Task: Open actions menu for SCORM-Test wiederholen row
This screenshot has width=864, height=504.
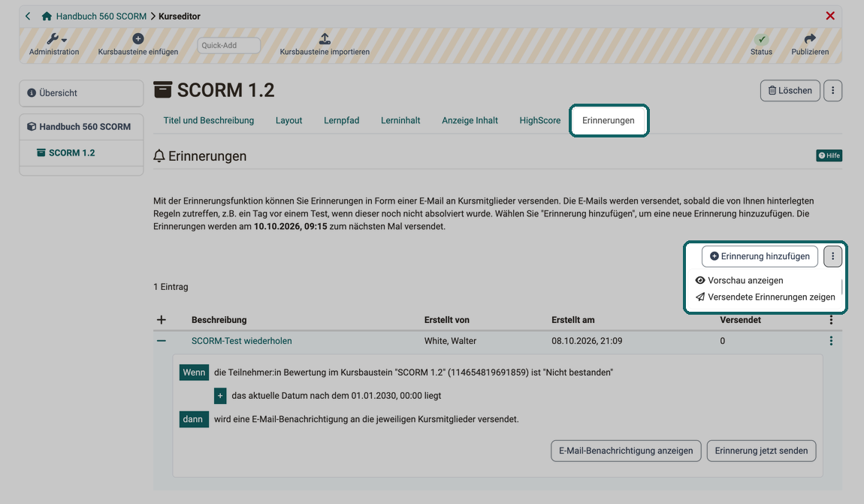Action: [x=831, y=341]
